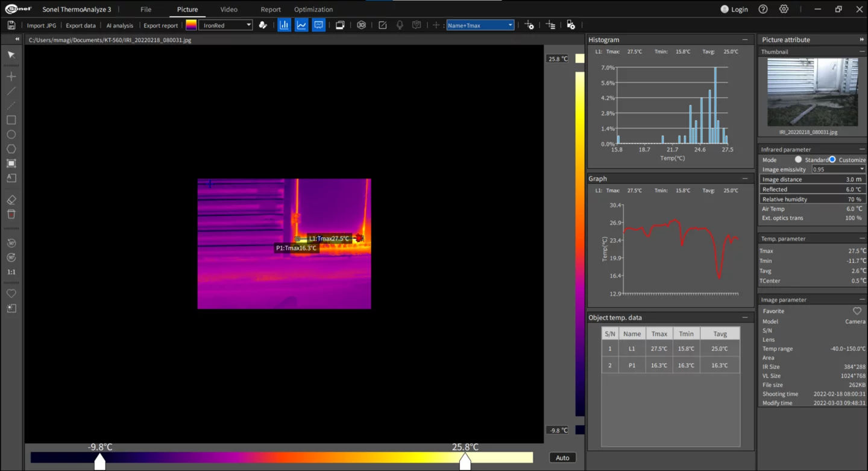Viewport: 868px width, 471px height.
Task: Reset image zoom to 1:1
Action: click(11, 272)
